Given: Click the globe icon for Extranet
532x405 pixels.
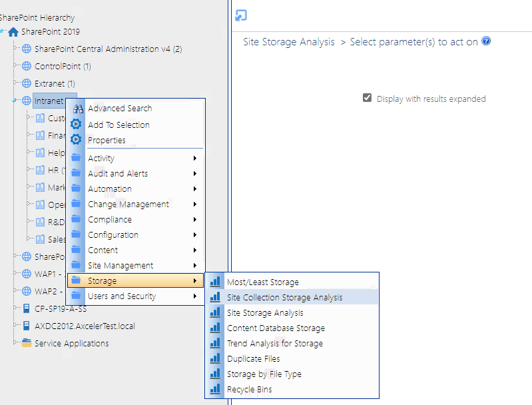Looking at the screenshot, I should tap(27, 83).
